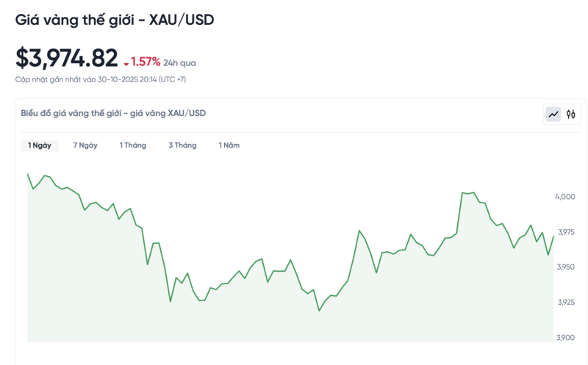Click the red down arrow indicator
The image size is (588, 365).
[x=126, y=64]
